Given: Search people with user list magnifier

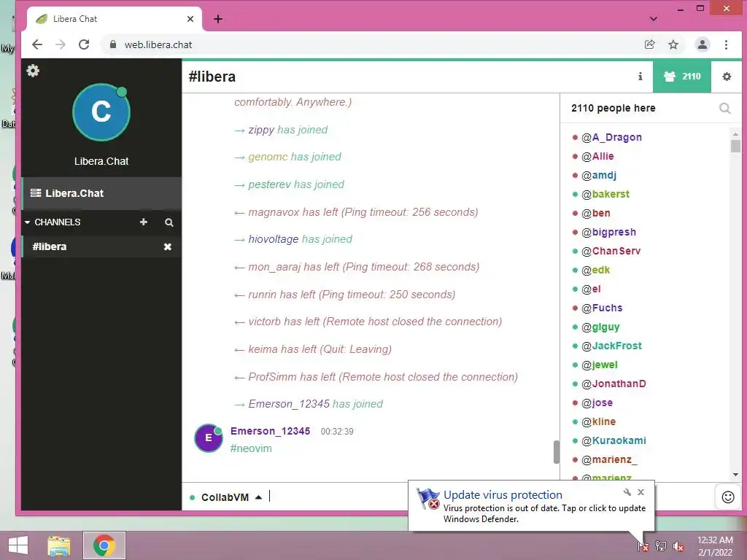Looking at the screenshot, I should click(724, 108).
